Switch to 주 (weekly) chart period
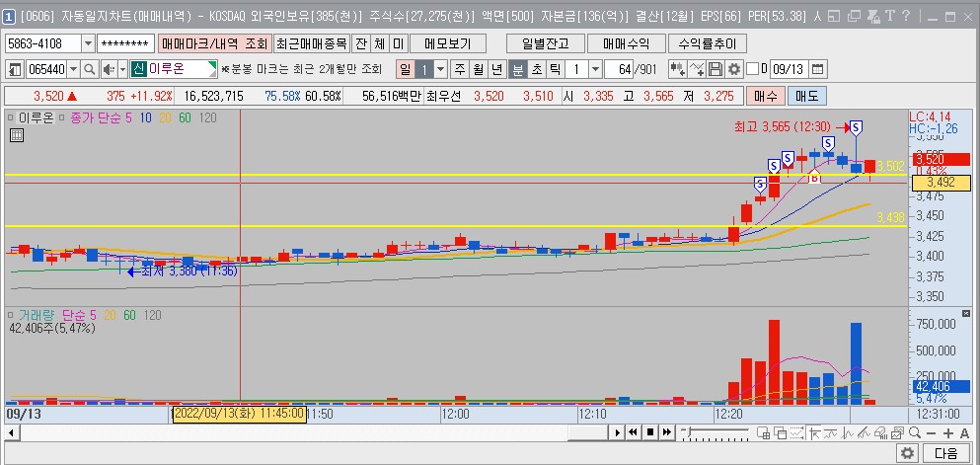 tap(459, 69)
